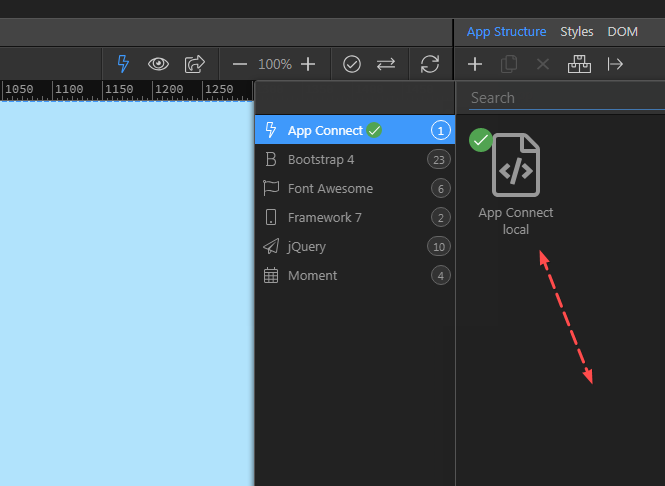Click the delete X icon in App Structure toolbar
The height and width of the screenshot is (486, 665).
click(543, 64)
